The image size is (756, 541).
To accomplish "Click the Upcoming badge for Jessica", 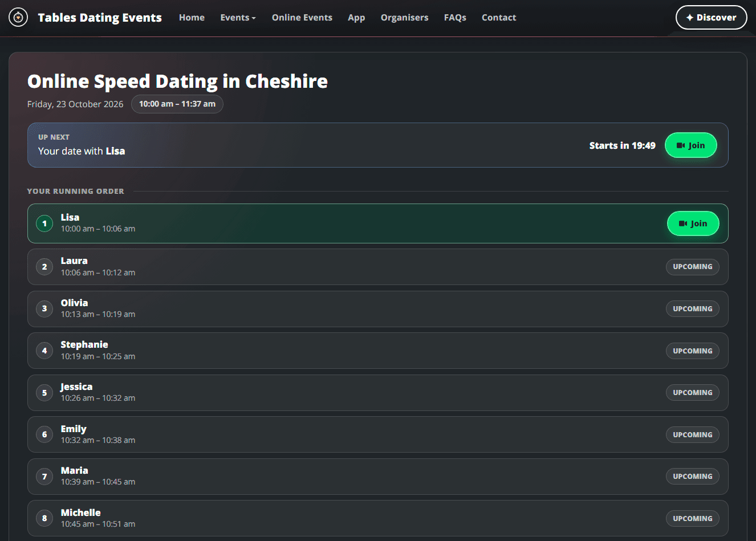I will [693, 393].
